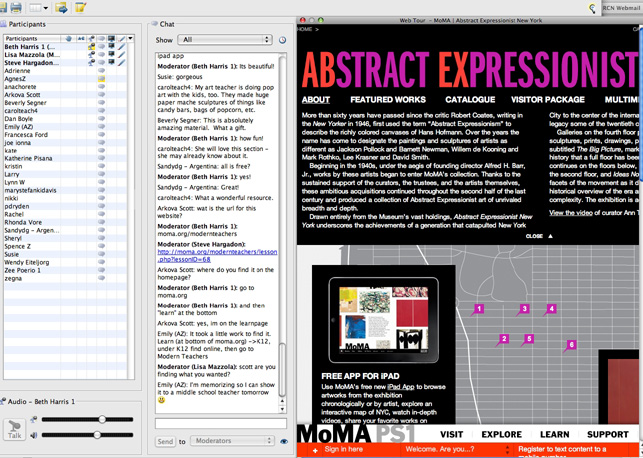Screen dimensions: 643x458
Task: Click the plus icon beside Sign in here
Action: point(315,450)
